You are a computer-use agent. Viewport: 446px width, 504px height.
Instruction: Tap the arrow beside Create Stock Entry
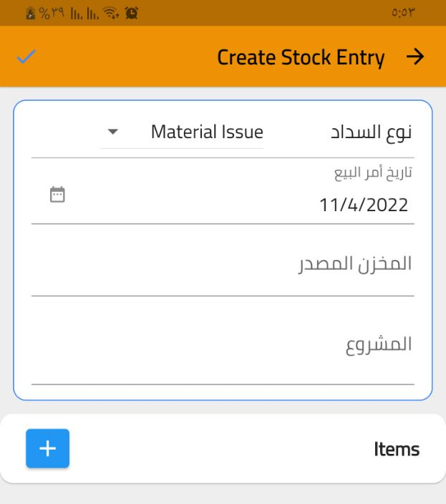415,57
